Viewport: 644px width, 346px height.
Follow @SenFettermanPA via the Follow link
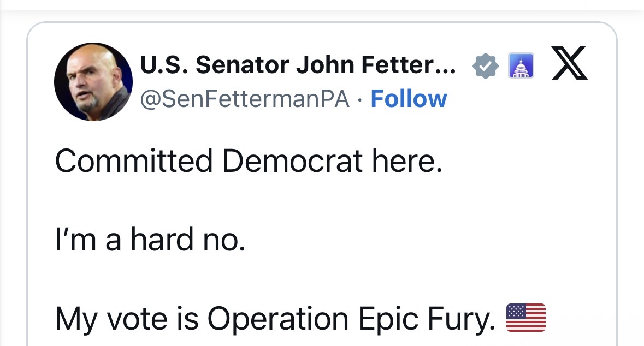(409, 99)
